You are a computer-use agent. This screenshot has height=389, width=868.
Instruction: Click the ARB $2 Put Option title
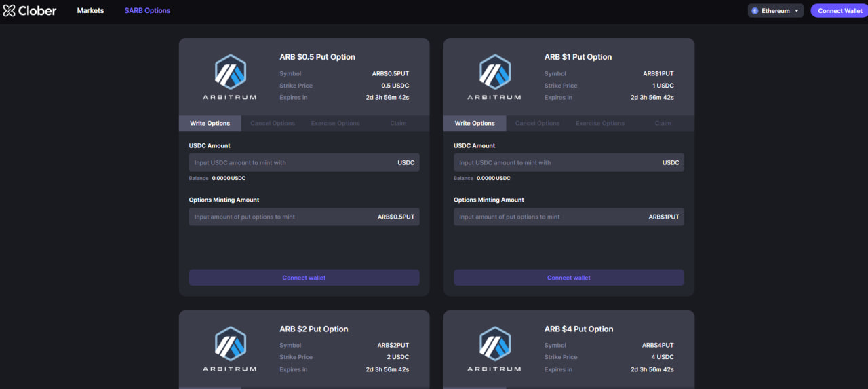click(314, 329)
